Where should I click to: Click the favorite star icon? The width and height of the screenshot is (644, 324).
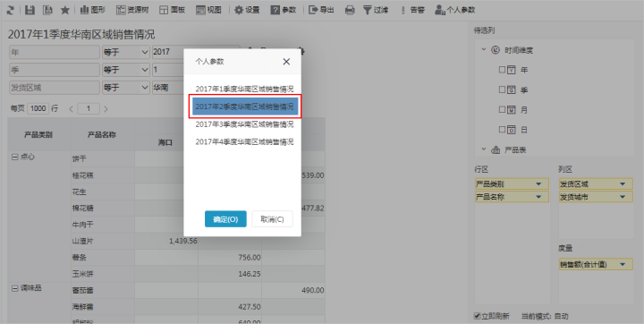65,10
